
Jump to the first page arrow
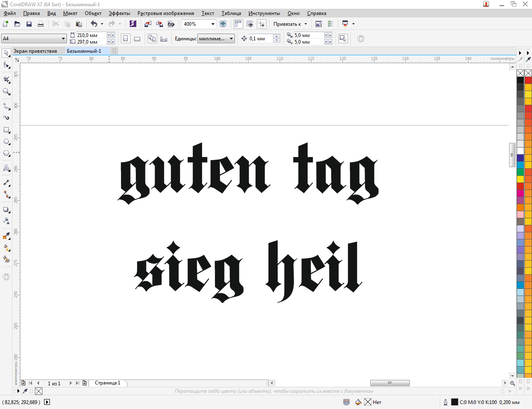(31, 383)
